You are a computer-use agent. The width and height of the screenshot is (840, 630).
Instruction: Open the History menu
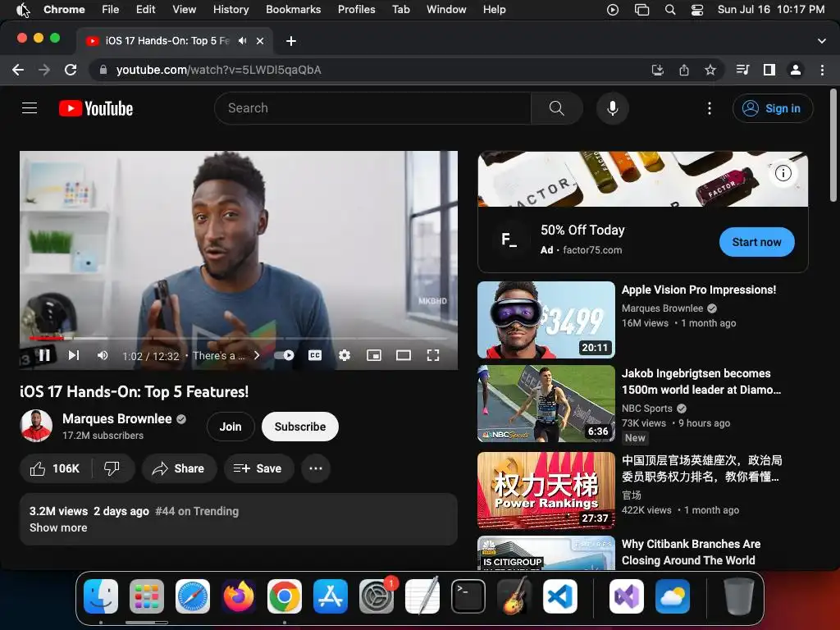[231, 9]
